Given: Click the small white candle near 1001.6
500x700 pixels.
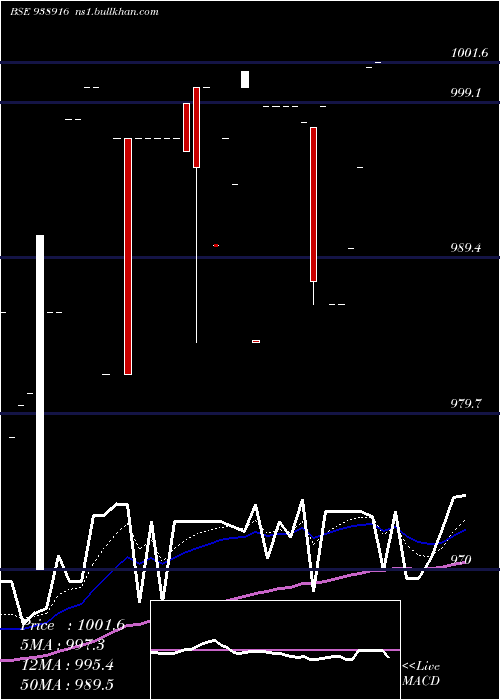Looking at the screenshot, I should 245,79.
